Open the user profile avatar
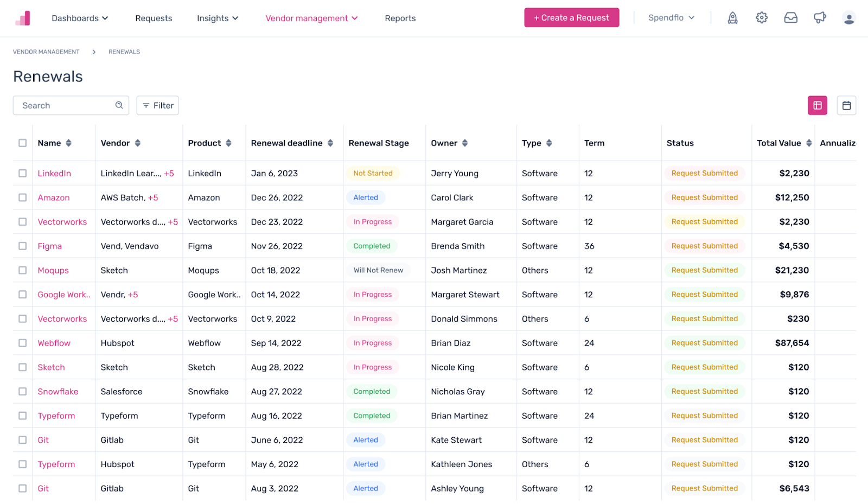Image resolution: width=868 pixels, height=504 pixels. 849,18
